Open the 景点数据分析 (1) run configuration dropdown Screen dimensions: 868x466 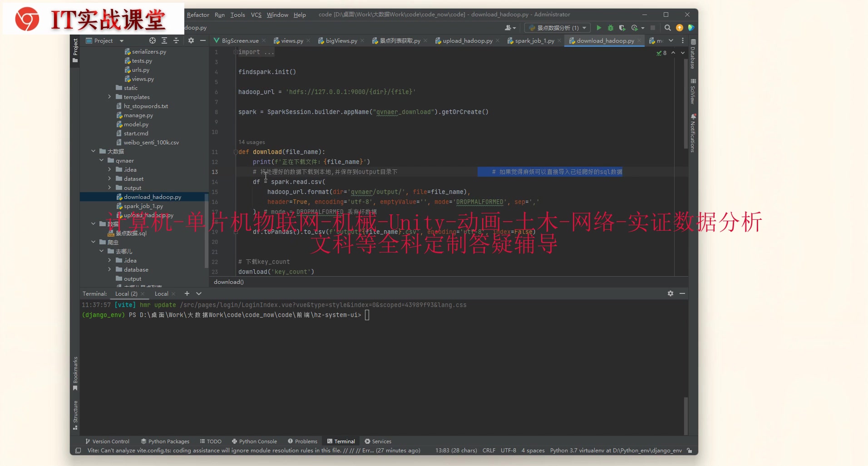557,28
